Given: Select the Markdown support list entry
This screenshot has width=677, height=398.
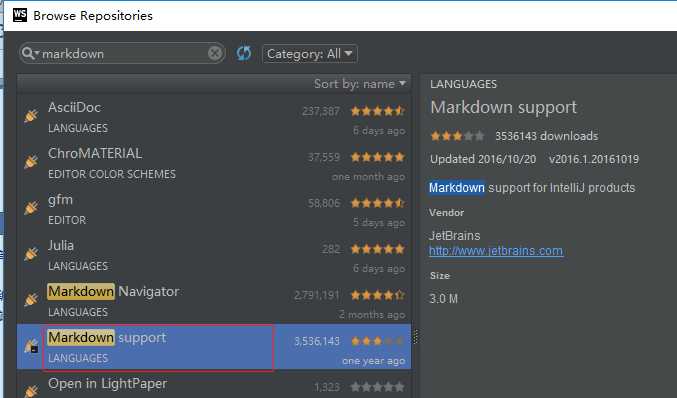Looking at the screenshot, I should (x=214, y=347).
